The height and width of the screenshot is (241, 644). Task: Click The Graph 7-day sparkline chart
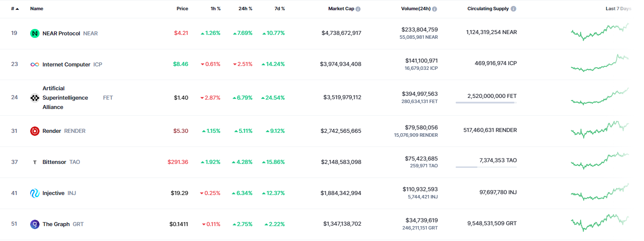pos(600,223)
